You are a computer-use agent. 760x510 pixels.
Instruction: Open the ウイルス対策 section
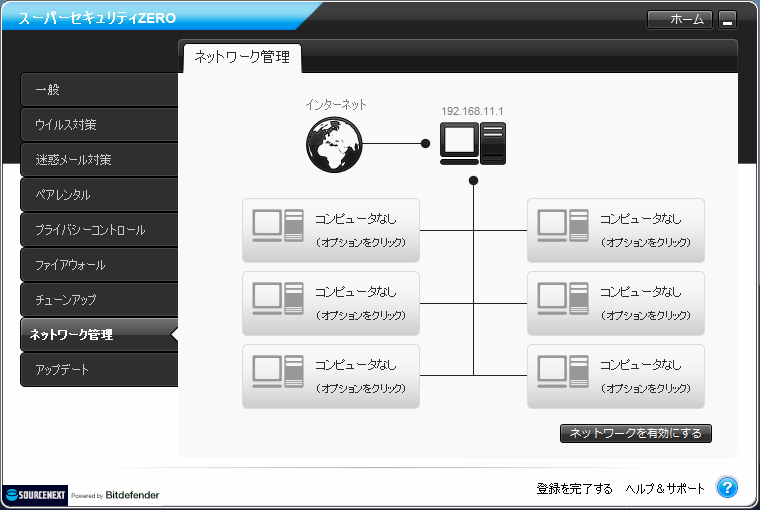click(x=99, y=125)
